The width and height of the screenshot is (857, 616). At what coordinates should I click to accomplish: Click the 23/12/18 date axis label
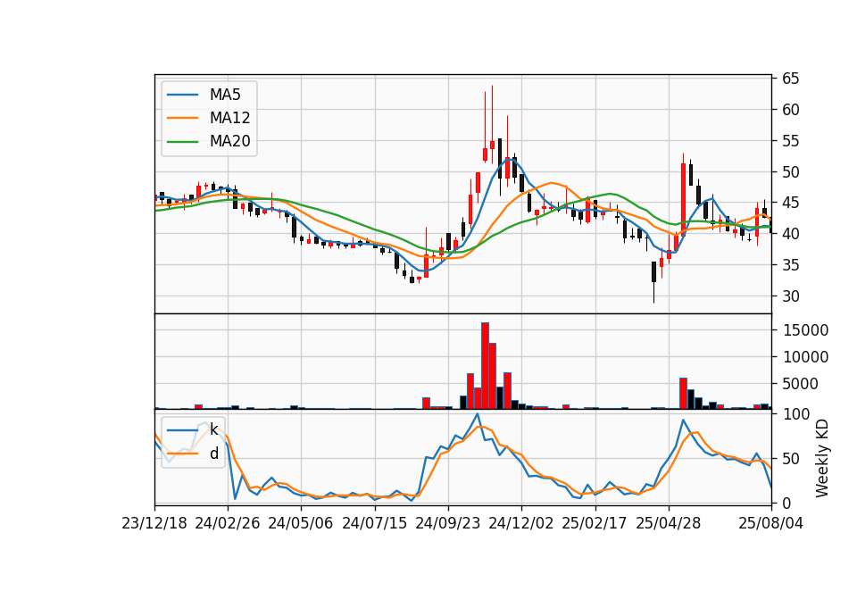tap(154, 523)
